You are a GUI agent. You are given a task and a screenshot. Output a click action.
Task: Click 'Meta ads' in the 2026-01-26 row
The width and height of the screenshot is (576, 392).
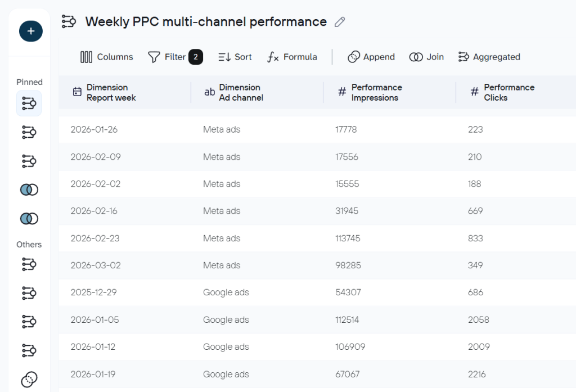click(222, 130)
